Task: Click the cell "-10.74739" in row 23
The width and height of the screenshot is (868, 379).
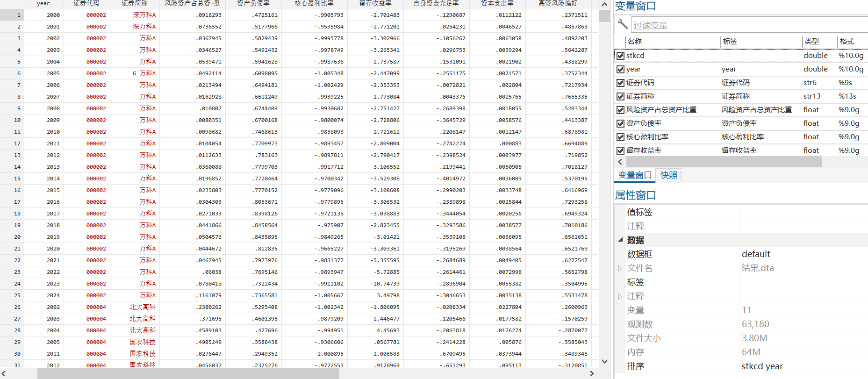Action: click(375, 284)
